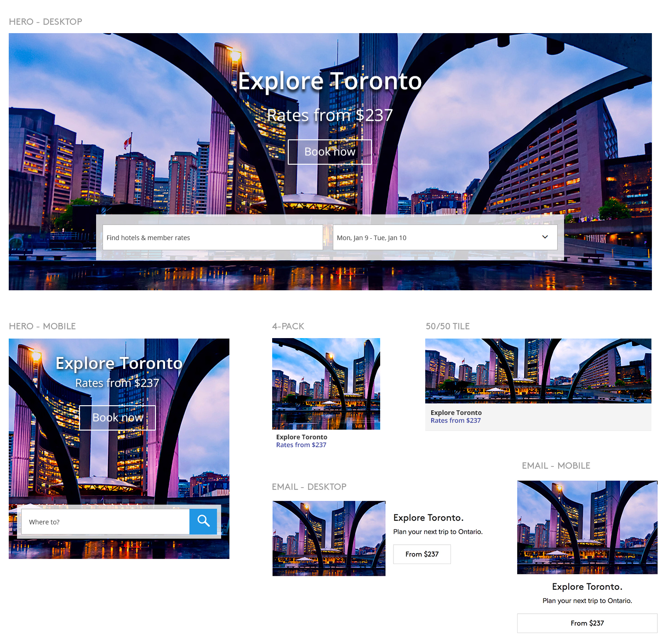Click the Where to? search field
Screen dimensions: 662x644
click(x=105, y=522)
